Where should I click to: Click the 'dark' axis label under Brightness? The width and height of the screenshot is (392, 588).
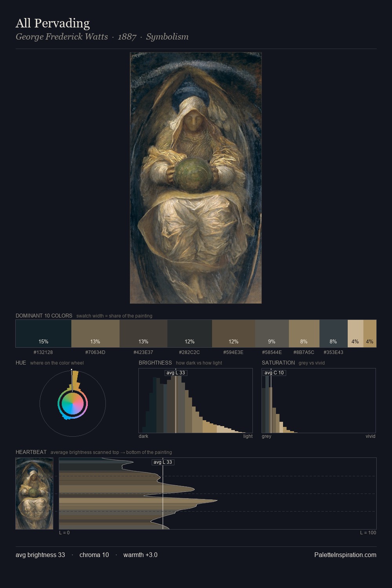(x=143, y=436)
